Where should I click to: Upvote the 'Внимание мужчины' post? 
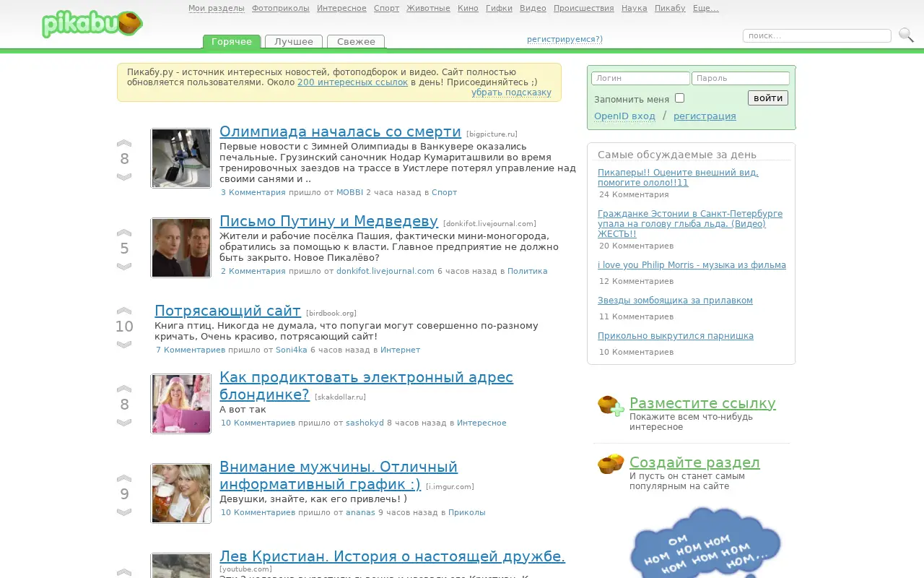click(x=124, y=478)
